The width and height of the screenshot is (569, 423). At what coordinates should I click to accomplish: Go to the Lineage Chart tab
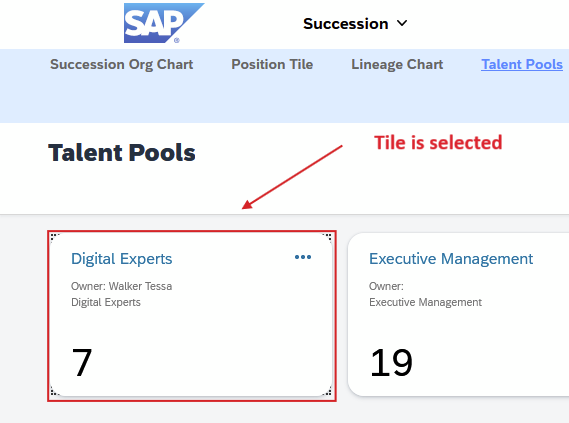pyautogui.click(x=397, y=65)
